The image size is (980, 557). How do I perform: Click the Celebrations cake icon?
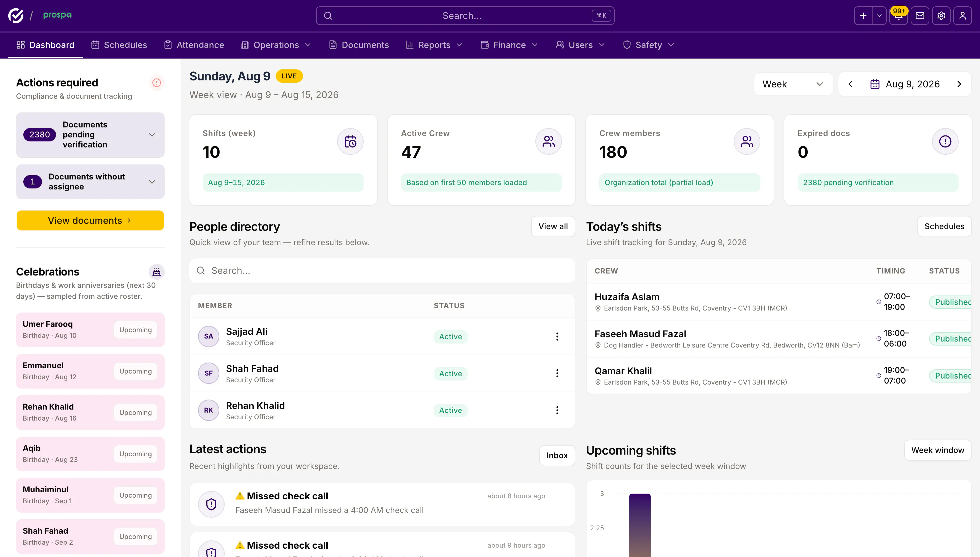[x=157, y=272]
